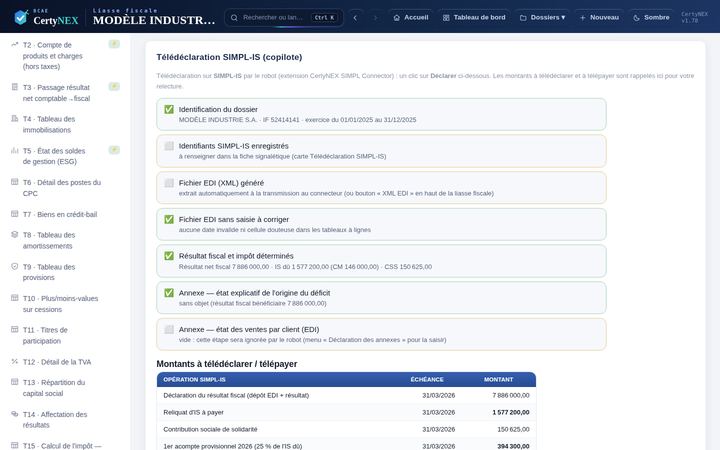Toggle the Fichier EDI (XML) généré checkbox

169,183
